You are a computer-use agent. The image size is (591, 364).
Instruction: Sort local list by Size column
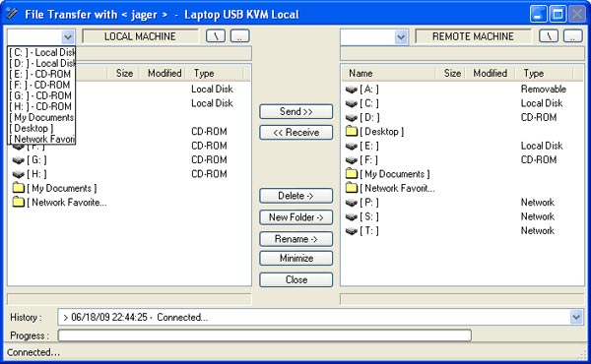pyautogui.click(x=124, y=73)
